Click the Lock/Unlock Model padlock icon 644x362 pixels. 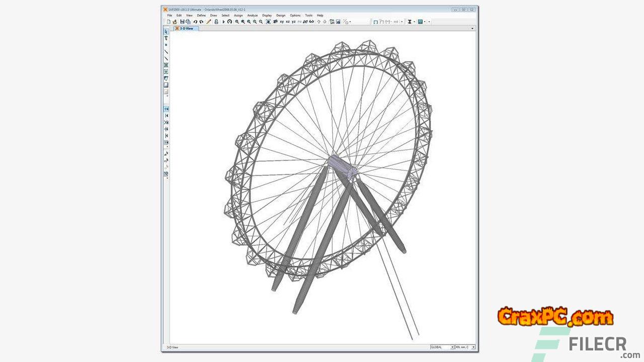216,22
